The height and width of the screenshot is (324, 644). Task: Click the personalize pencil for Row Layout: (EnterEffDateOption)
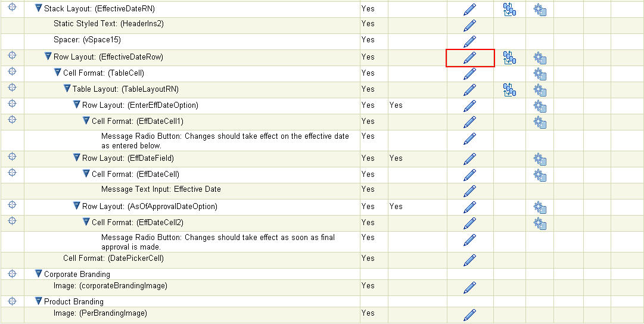470,106
